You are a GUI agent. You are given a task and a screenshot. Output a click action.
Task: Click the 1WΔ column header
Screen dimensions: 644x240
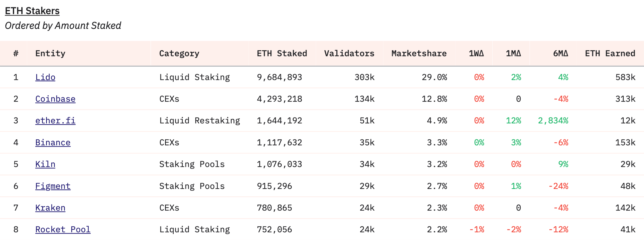tap(476, 53)
